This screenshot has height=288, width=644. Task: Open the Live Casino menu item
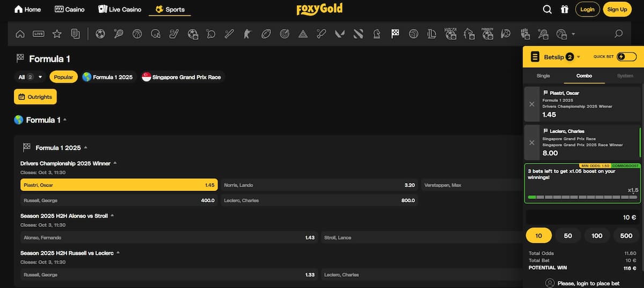(120, 9)
